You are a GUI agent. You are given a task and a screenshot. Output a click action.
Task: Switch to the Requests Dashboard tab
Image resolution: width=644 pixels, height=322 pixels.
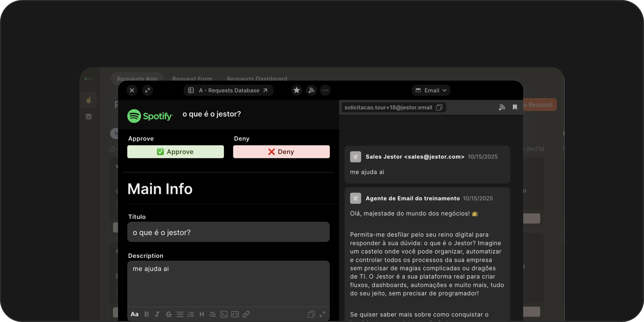pyautogui.click(x=257, y=79)
